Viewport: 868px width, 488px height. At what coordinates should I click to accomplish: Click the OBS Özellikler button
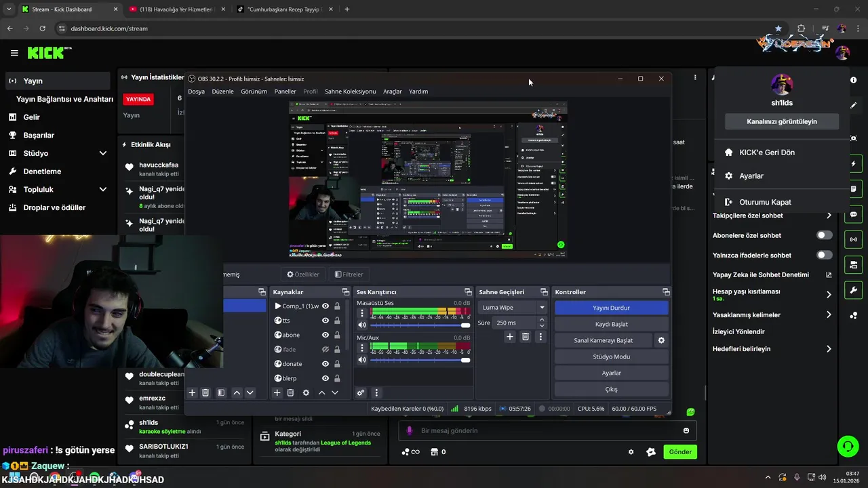[x=302, y=274]
